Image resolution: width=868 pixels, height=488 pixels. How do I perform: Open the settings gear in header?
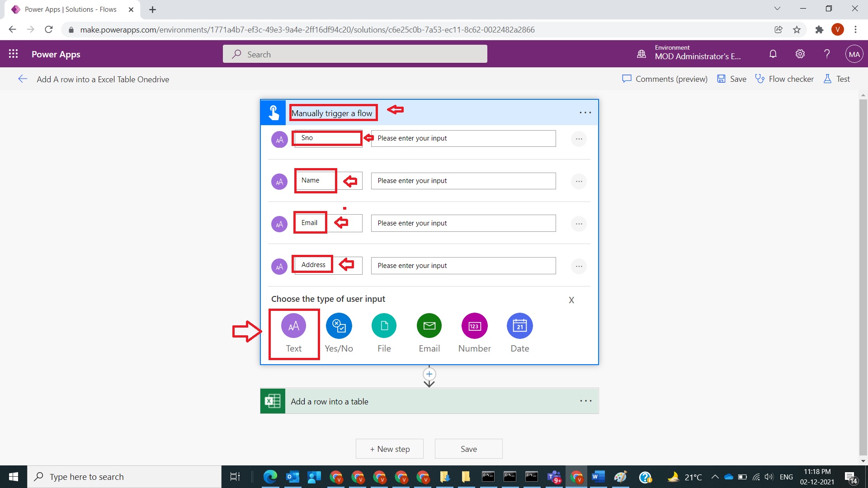coord(800,54)
